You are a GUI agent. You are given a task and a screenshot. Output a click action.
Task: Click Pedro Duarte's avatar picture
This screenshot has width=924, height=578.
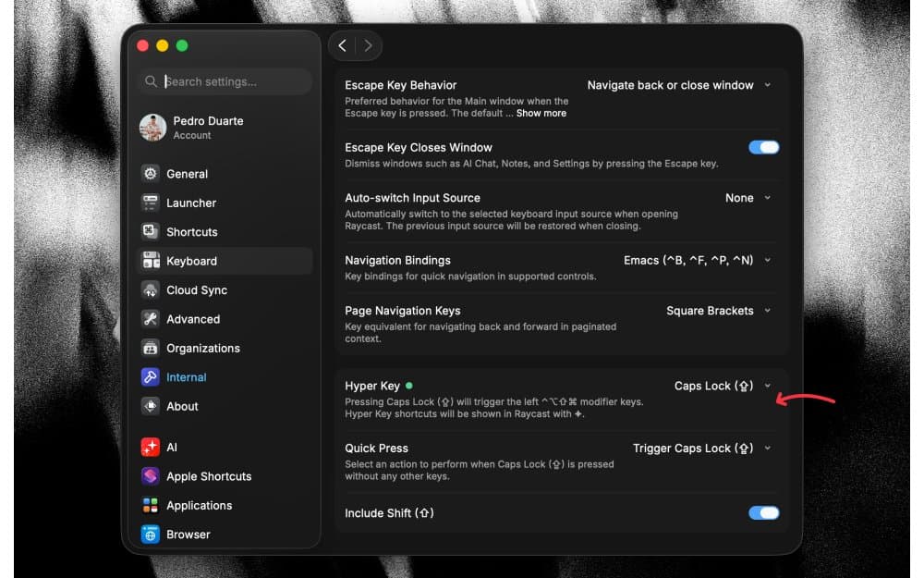click(153, 128)
